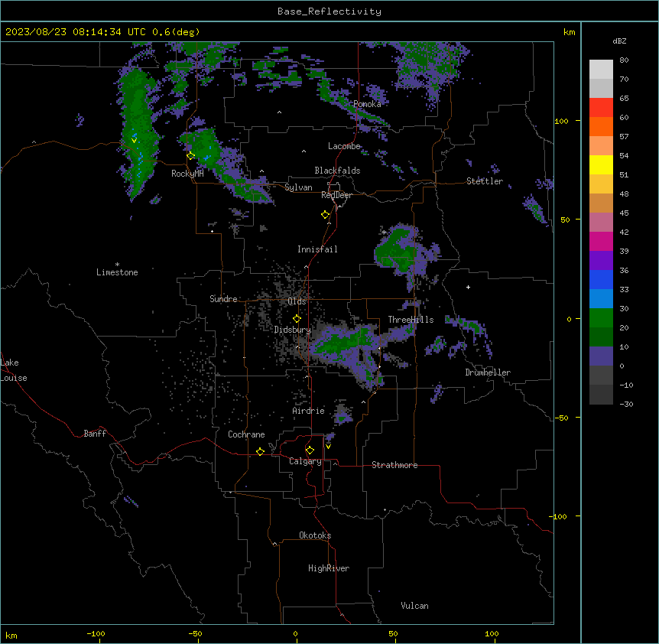Screen dimensions: 659x644
Task: Pick the red swatch in dBZ legend
Action: (601, 108)
